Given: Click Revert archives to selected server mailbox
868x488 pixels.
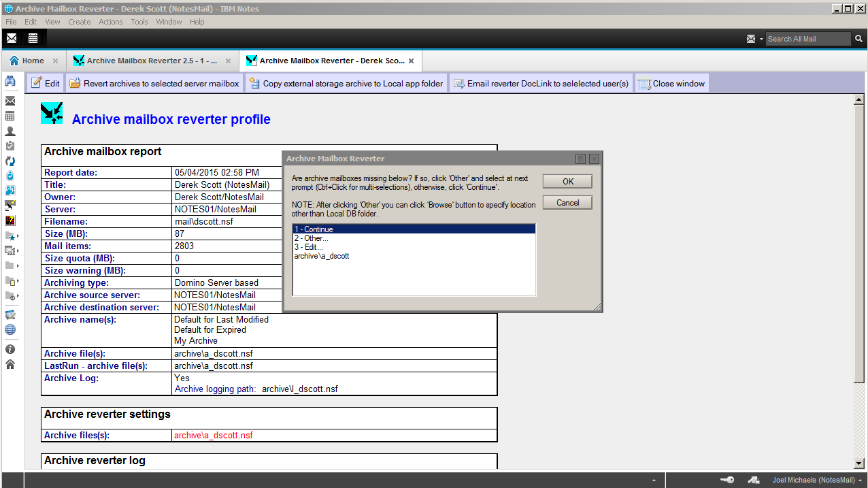Looking at the screenshot, I should (x=154, y=84).
